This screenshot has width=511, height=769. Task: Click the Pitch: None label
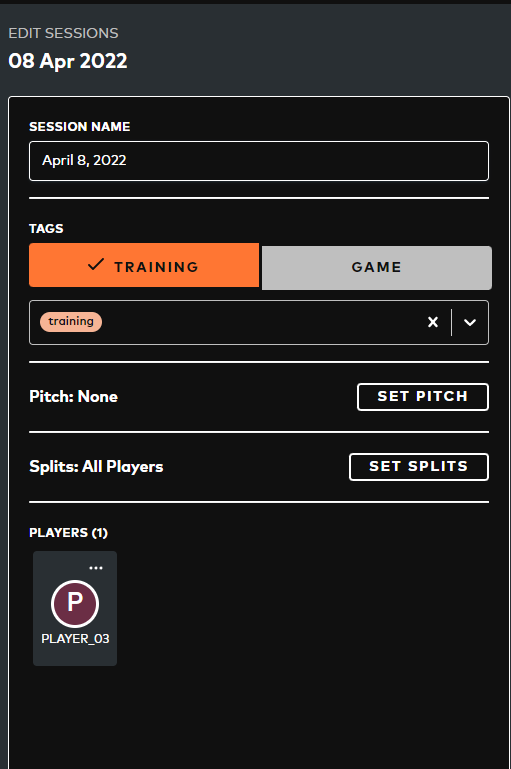pyautogui.click(x=74, y=396)
